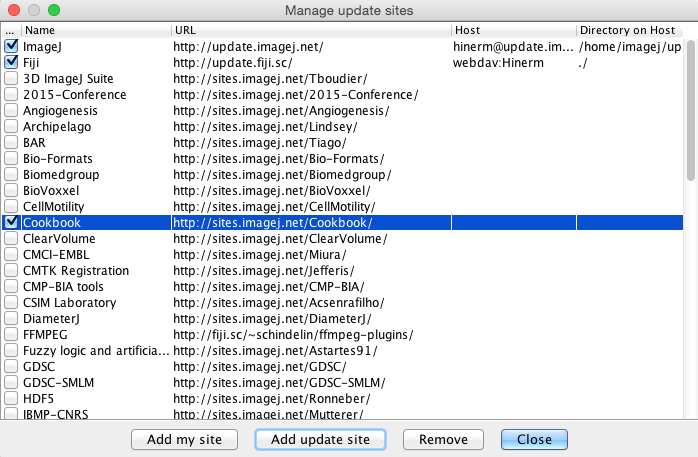Click the http://update.imagej.net/ URL cell
Screen dimensions: 698x457
[x=312, y=46]
